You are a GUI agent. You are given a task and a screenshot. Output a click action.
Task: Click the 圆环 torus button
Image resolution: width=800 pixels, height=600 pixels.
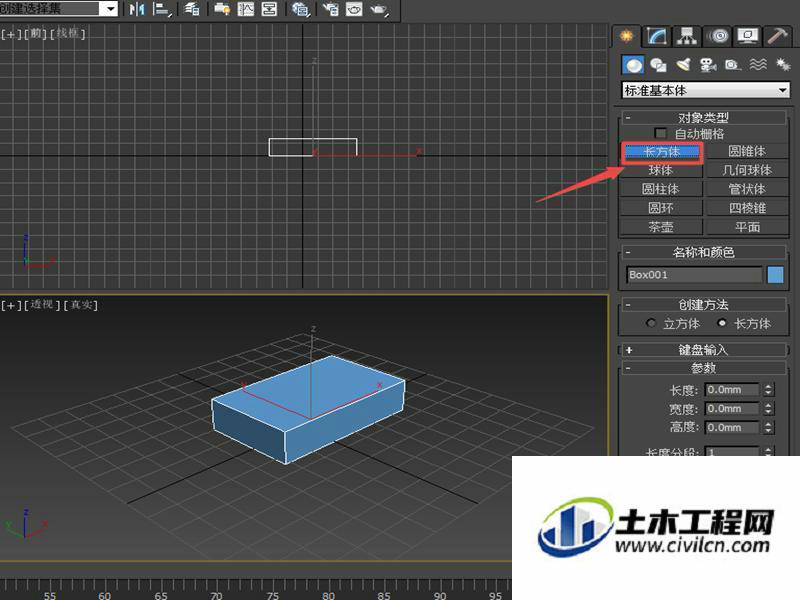click(661, 208)
